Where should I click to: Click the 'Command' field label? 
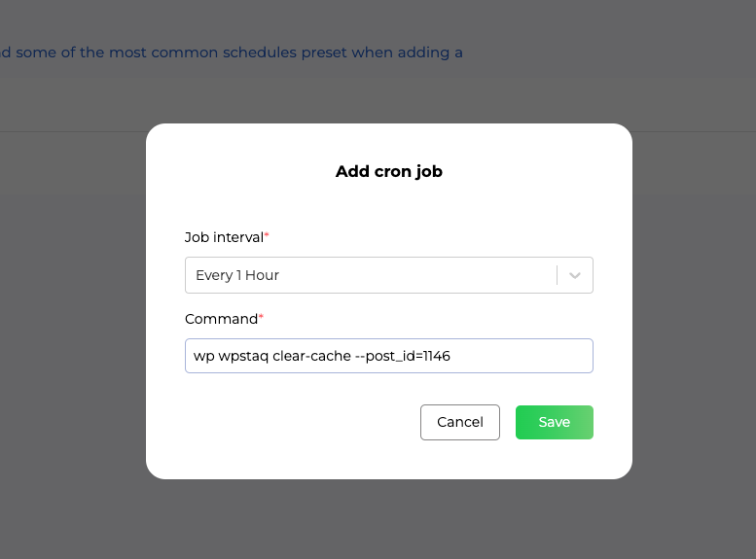tap(221, 319)
